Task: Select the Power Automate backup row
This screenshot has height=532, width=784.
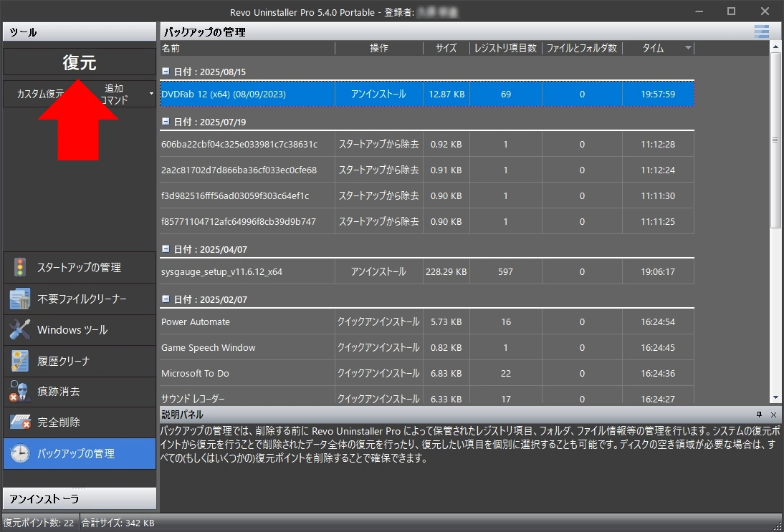Action: coord(427,321)
